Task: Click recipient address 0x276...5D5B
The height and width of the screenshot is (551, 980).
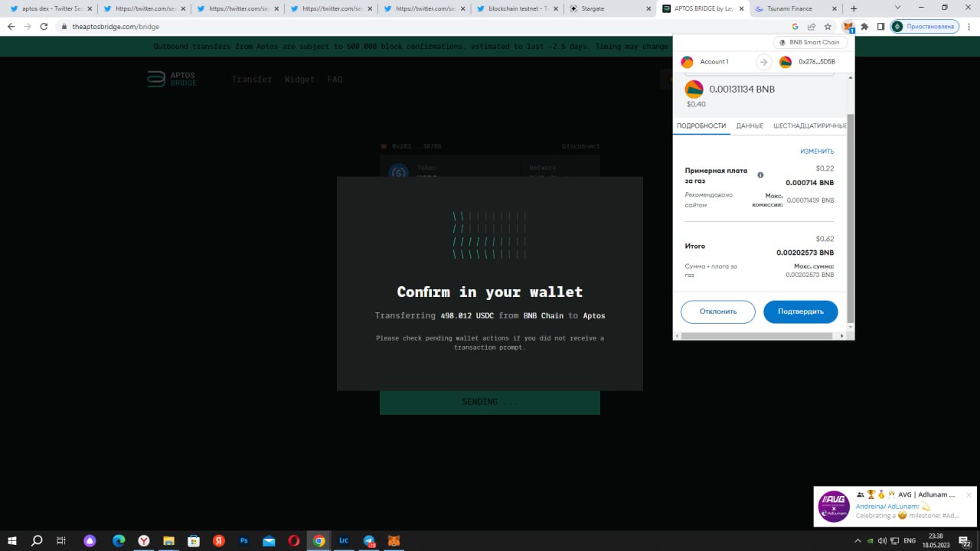Action: point(817,62)
